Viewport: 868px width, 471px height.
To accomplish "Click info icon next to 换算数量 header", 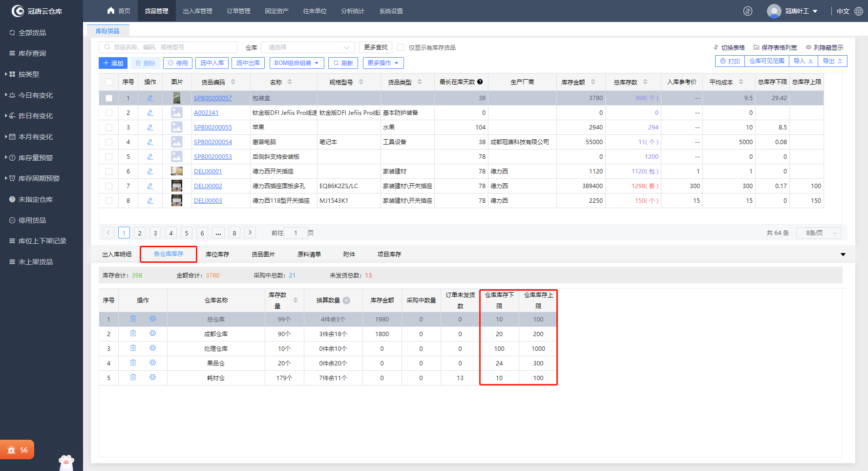I will click(x=346, y=300).
